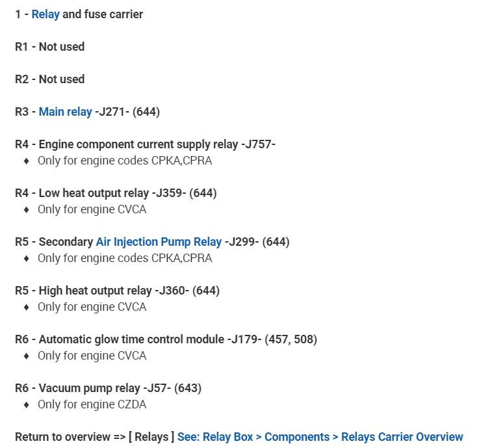This screenshot has width=503, height=448.
Task: Select the "R2 - Not used" entry
Action: (50, 79)
